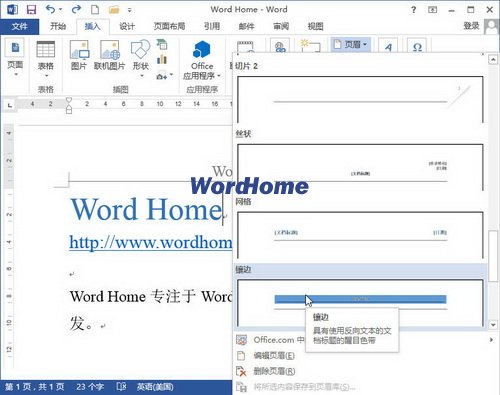Click the user account avatar

point(491,26)
